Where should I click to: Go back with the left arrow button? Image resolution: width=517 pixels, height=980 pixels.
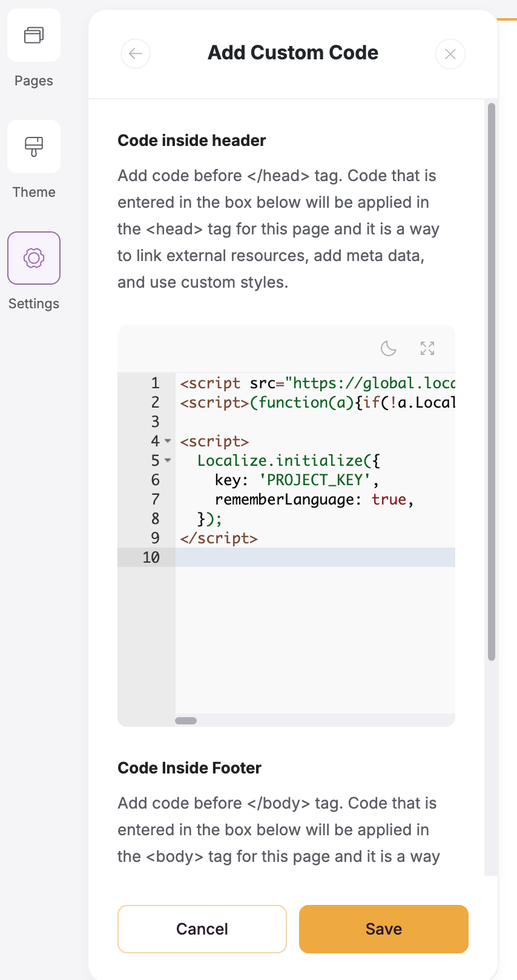pos(136,54)
